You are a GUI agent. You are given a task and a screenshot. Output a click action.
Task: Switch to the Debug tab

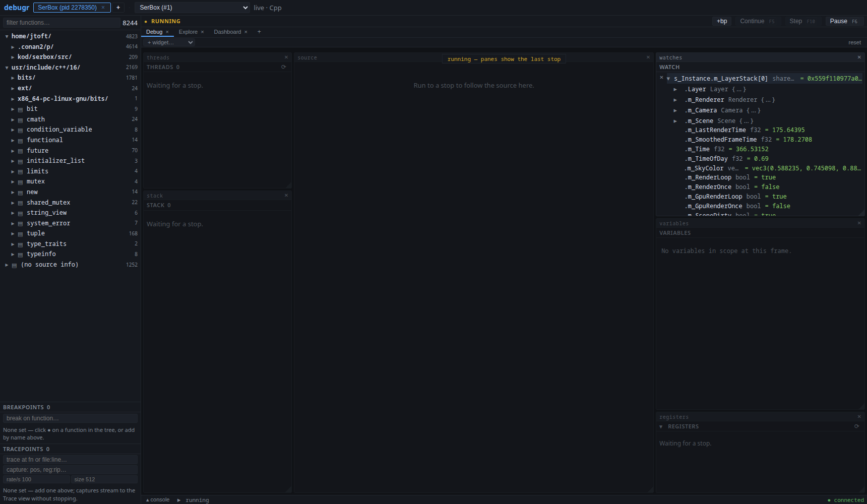coord(154,32)
